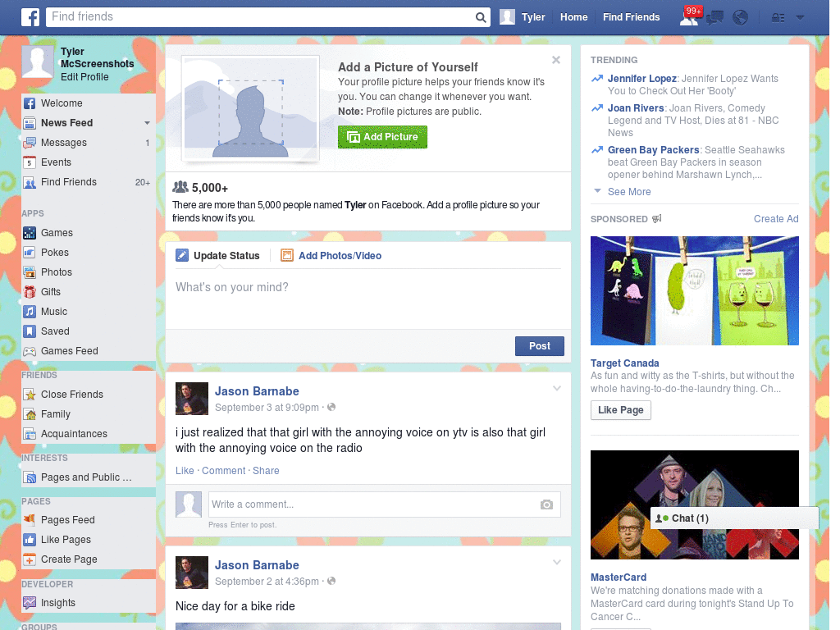The image size is (840, 630).
Task: Click the Write a comment field
Action: point(384,504)
